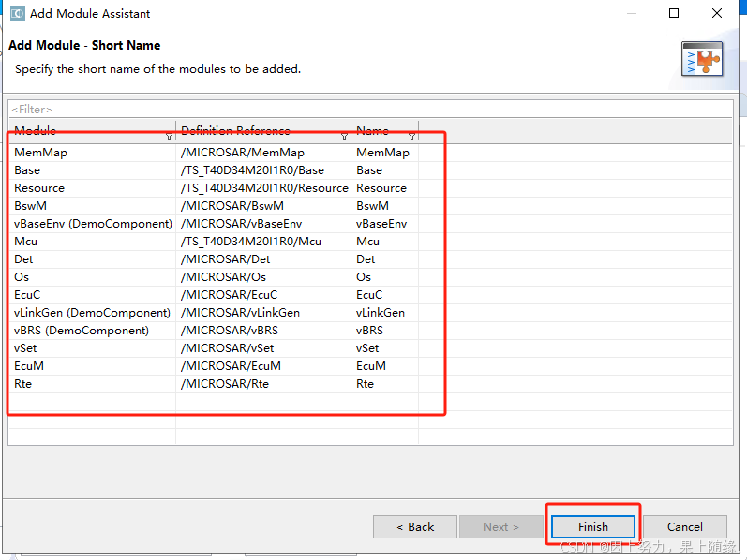Click the /MICROSAR/Rte definition reference

click(263, 384)
